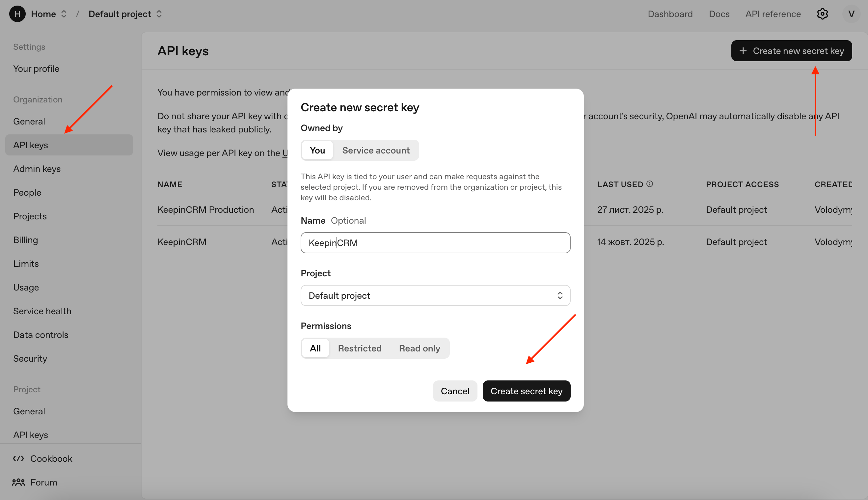Open the Forum from the sidebar
The width and height of the screenshot is (868, 500).
43,482
